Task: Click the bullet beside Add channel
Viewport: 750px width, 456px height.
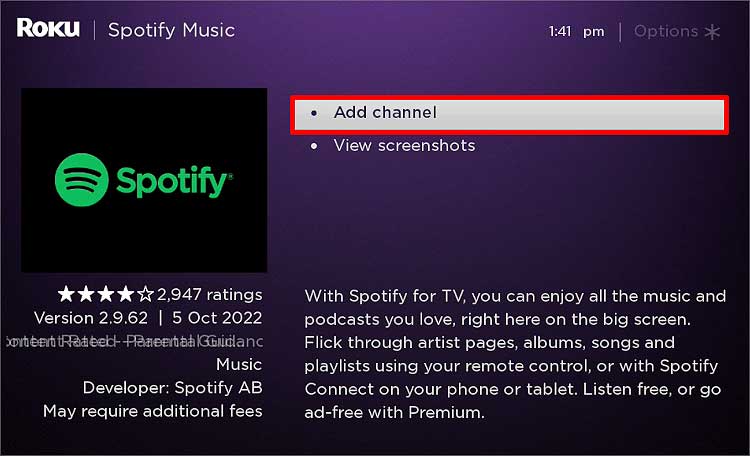Action: coord(313,114)
